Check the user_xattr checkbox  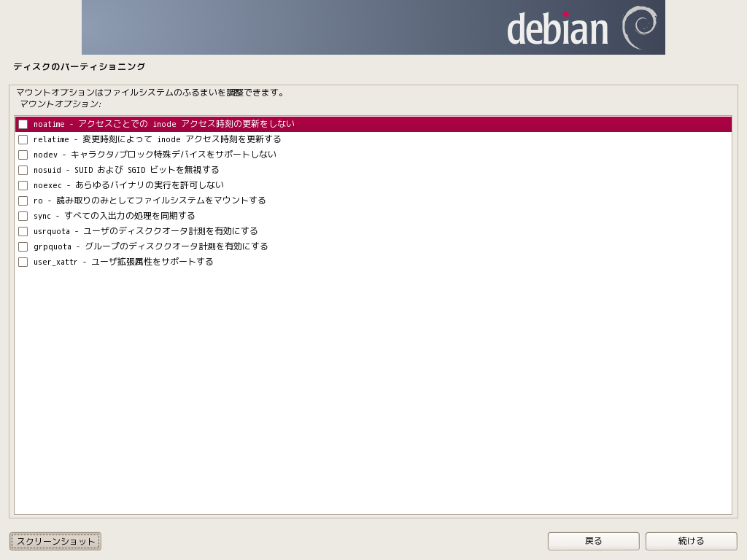click(23, 262)
